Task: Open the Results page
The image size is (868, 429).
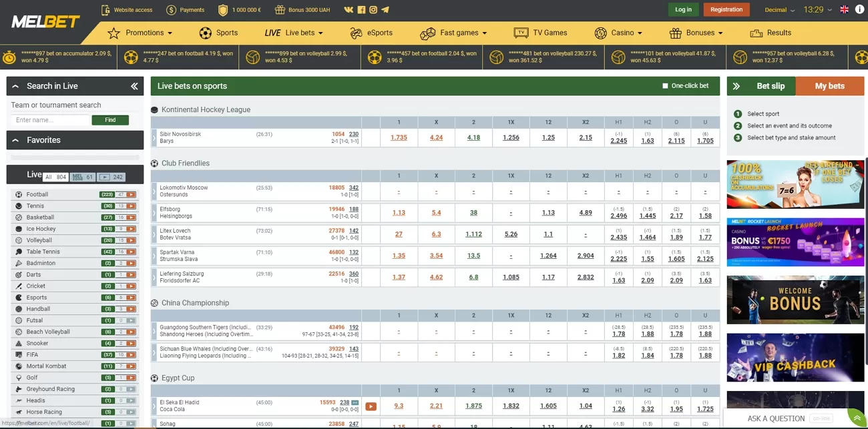Action: click(771, 33)
